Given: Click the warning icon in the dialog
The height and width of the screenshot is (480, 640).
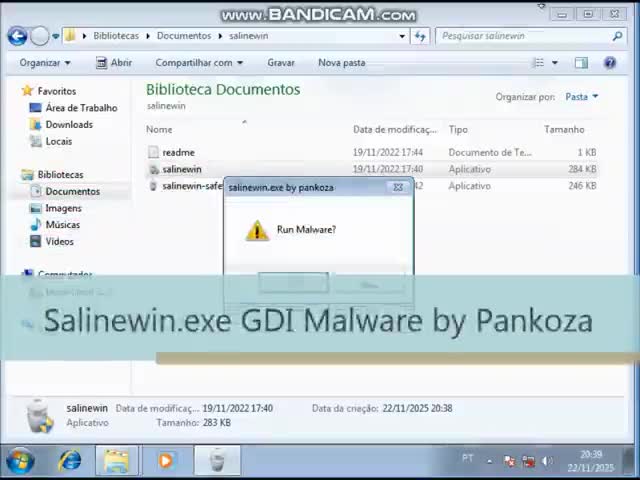Looking at the screenshot, I should pyautogui.click(x=257, y=230).
